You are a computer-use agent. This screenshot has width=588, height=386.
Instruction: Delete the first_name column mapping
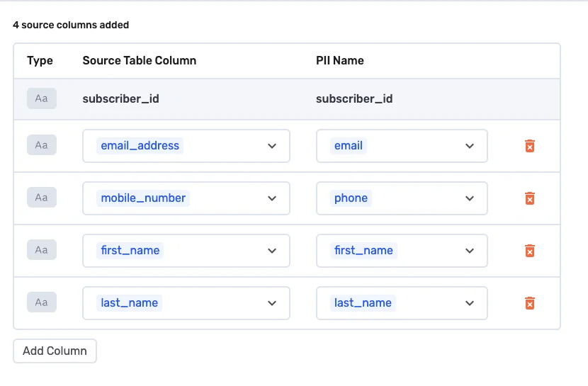[x=529, y=251]
